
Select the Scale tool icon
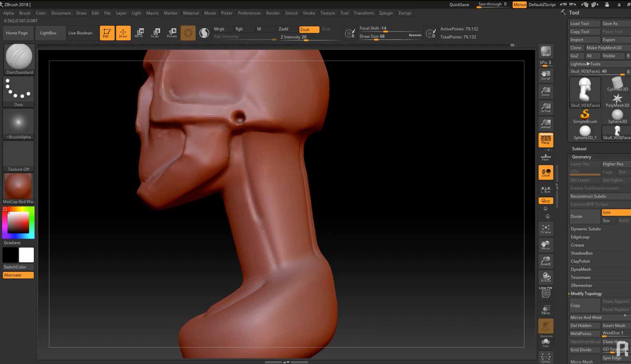(155, 33)
